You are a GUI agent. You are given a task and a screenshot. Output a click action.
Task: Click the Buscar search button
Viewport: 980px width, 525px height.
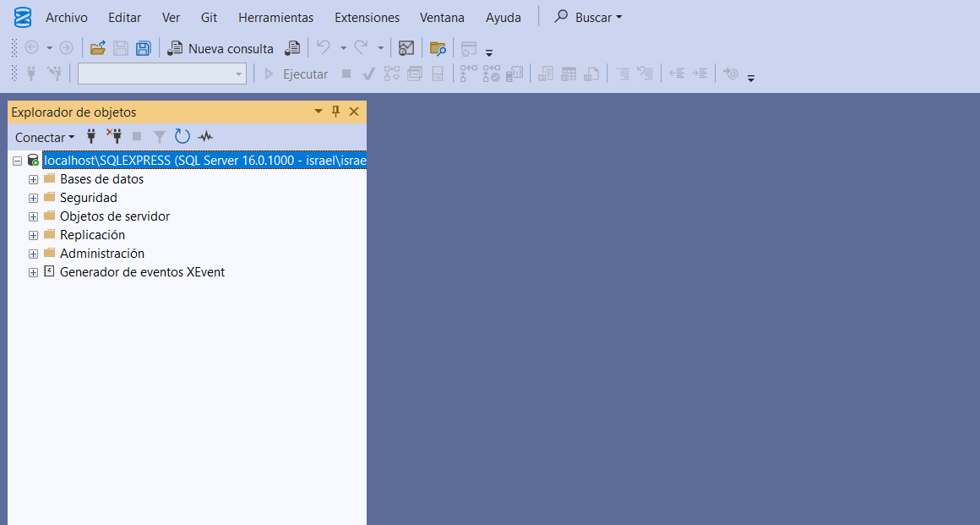tap(589, 17)
